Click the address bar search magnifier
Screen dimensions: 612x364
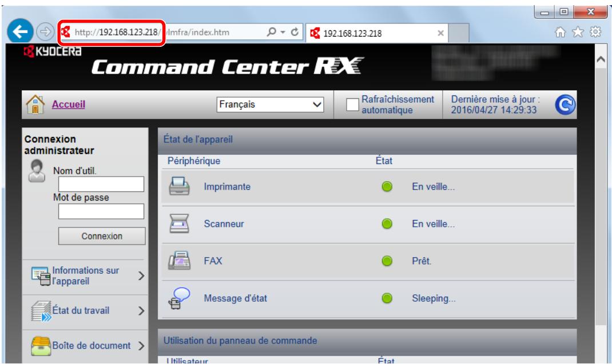(272, 32)
